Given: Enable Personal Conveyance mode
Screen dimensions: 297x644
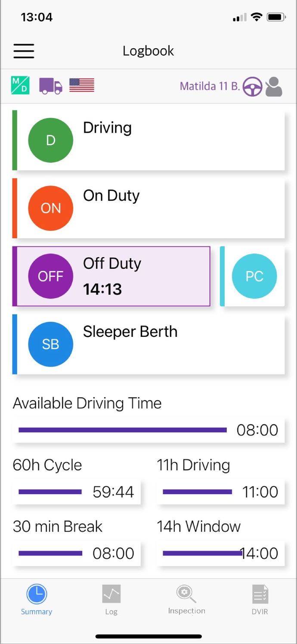Looking at the screenshot, I should 254,276.
